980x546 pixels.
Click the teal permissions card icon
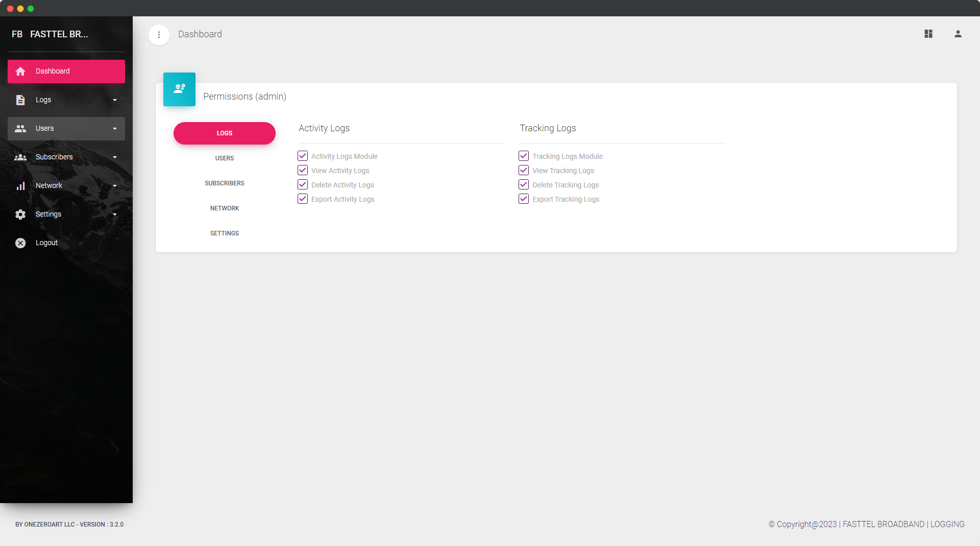[x=179, y=89]
